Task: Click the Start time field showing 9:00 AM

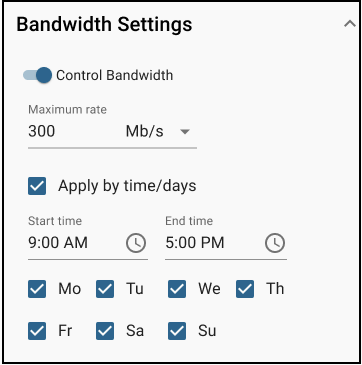Action: 75,243
